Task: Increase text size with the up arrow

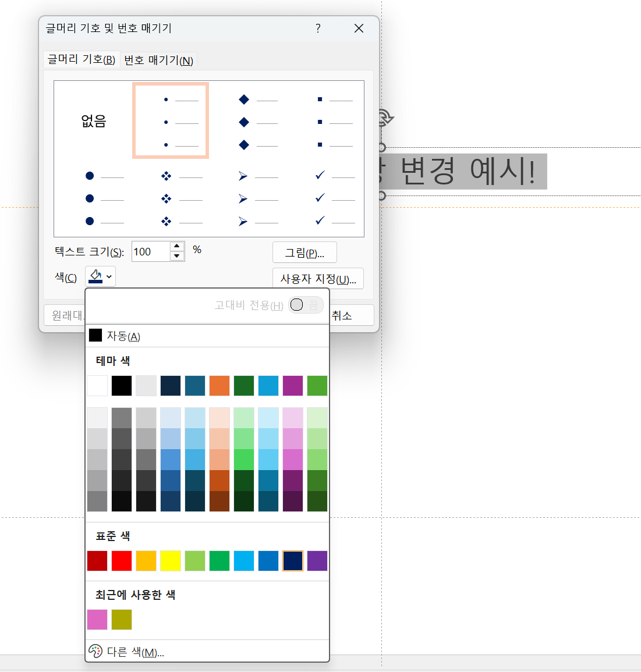Action: click(176, 247)
